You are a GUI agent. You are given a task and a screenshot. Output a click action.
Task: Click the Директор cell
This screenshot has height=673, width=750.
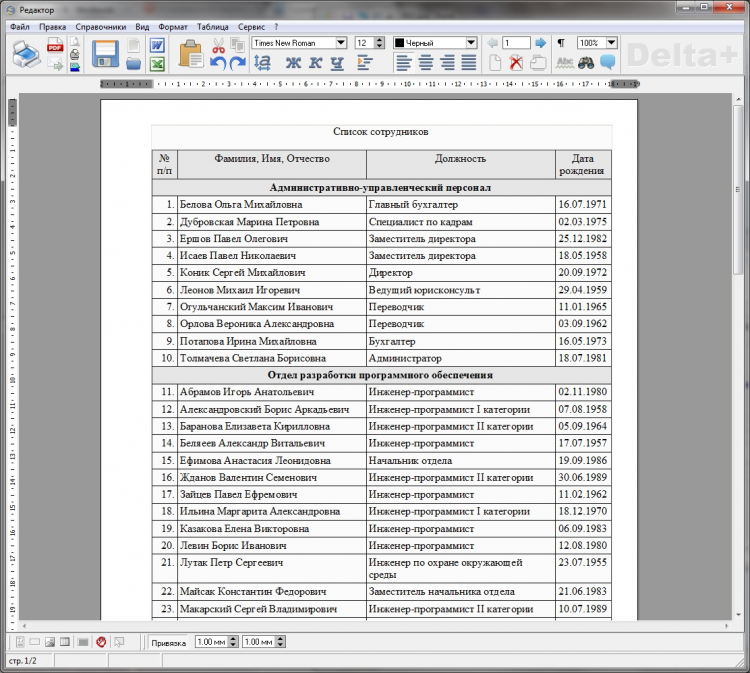pyautogui.click(x=461, y=273)
